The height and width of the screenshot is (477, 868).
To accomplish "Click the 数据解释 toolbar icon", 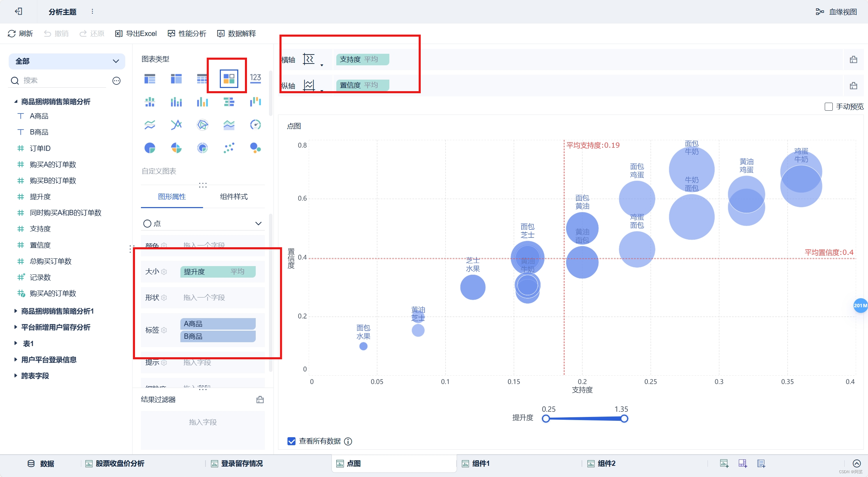I will [x=236, y=33].
